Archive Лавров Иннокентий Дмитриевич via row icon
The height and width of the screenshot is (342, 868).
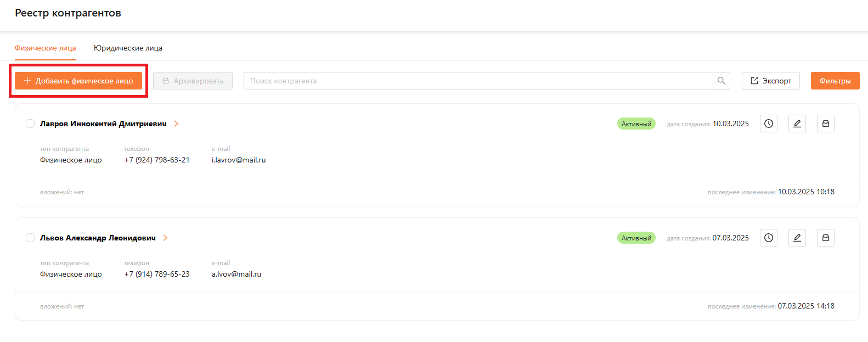[825, 124]
